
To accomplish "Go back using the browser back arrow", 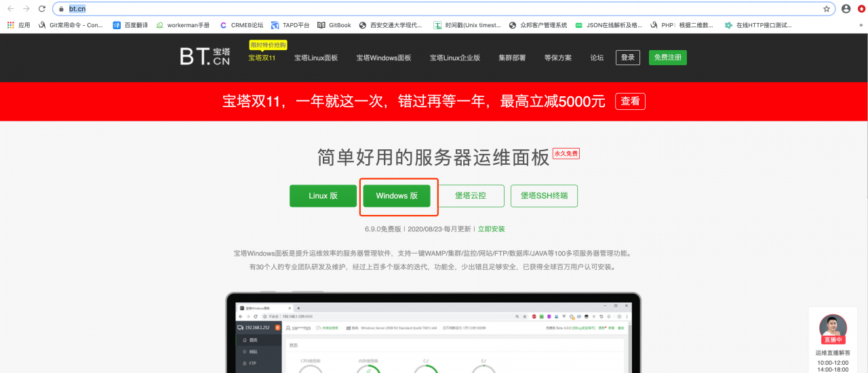I will tap(10, 9).
